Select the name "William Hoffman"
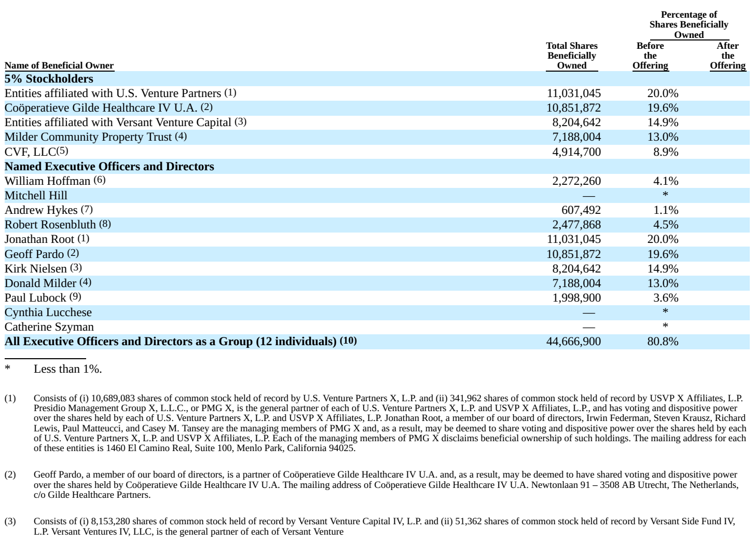 (x=48, y=181)
